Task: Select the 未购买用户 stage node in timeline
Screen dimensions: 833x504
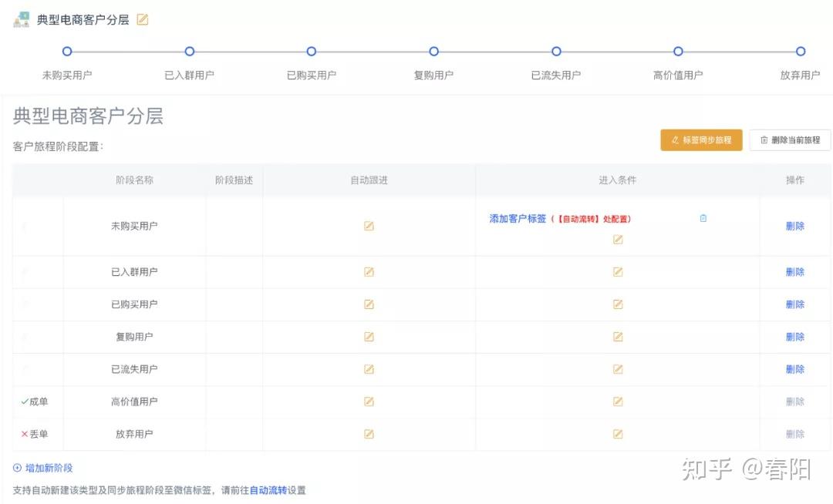Action: 67,52
